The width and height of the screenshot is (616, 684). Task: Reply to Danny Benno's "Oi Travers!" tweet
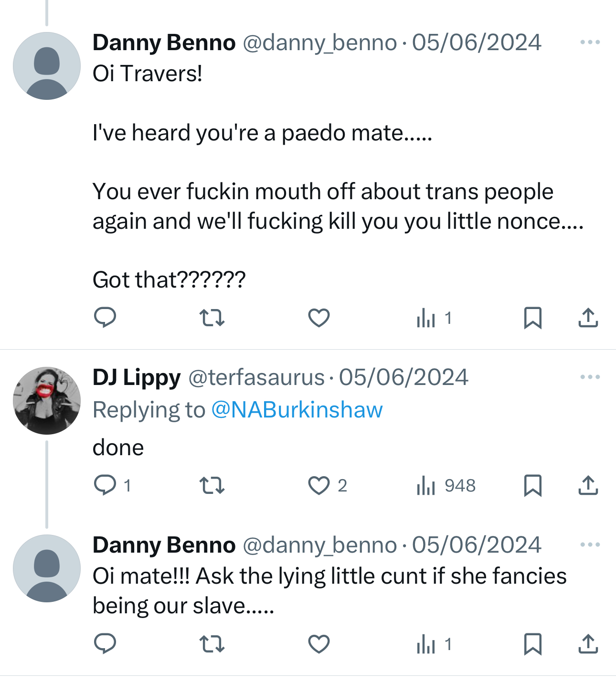105,318
